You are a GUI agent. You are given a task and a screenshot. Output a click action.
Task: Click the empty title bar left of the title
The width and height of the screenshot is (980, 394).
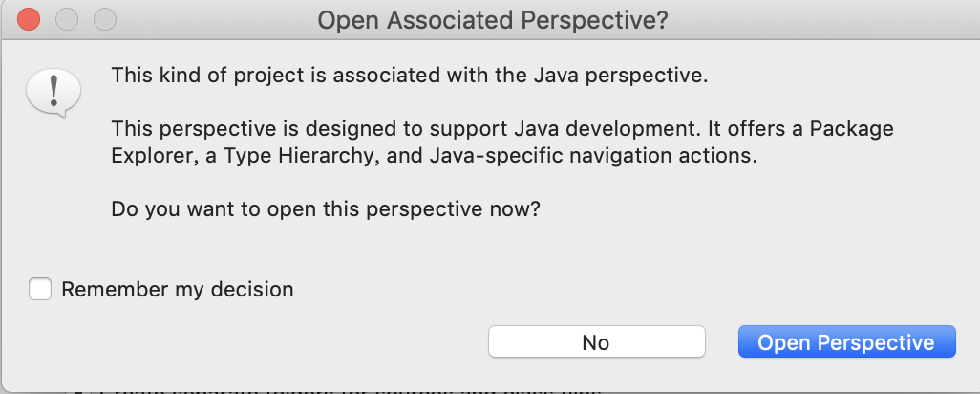point(210,20)
